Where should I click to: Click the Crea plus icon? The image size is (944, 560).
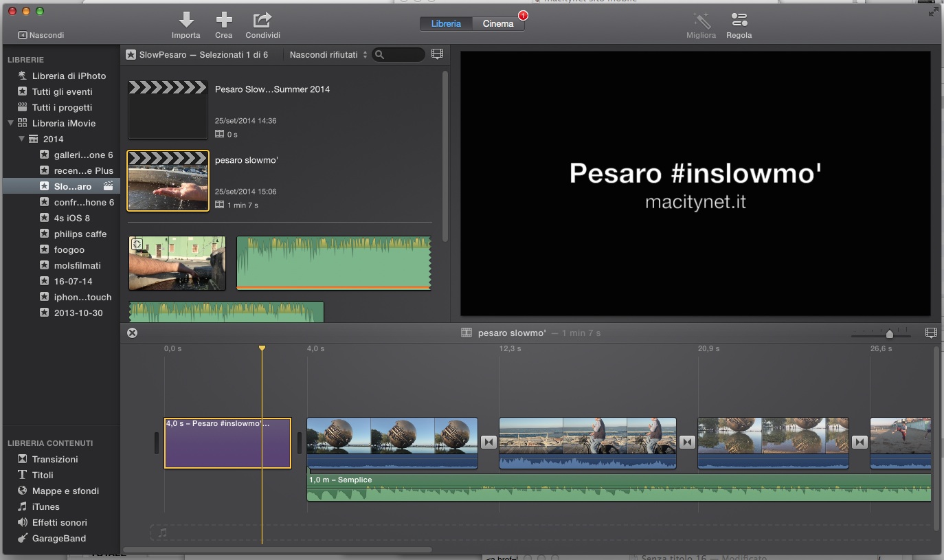click(224, 19)
